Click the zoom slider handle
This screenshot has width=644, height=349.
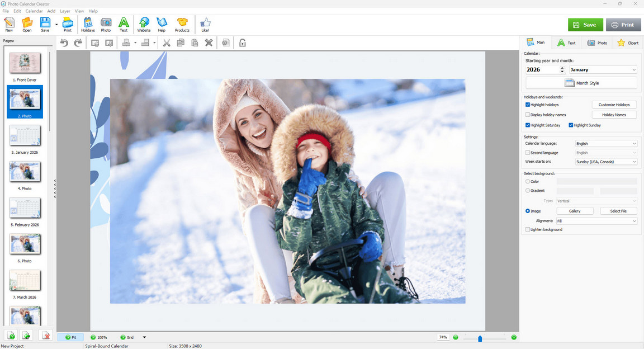click(480, 338)
